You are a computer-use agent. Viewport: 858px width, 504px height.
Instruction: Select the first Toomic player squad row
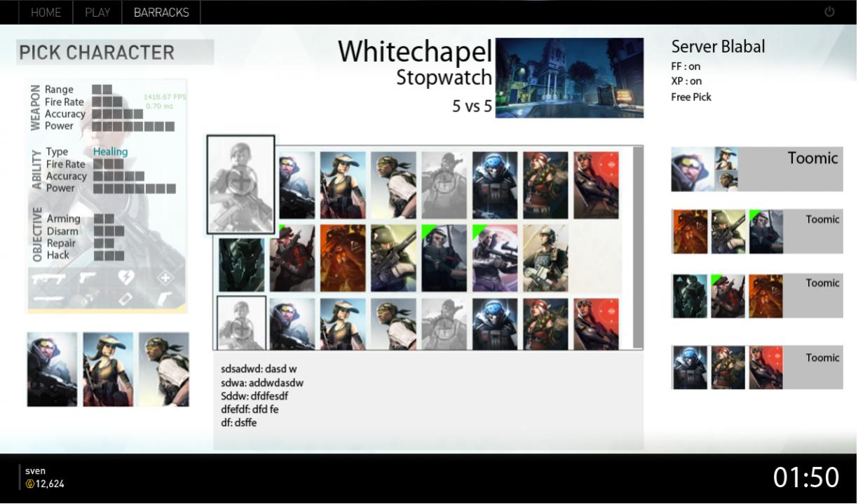click(x=756, y=169)
